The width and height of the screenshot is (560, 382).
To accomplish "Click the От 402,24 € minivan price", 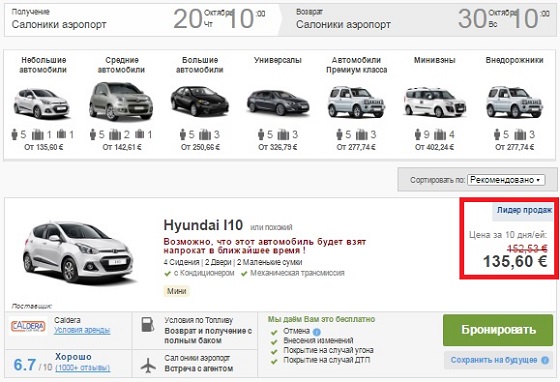I will [x=434, y=147].
